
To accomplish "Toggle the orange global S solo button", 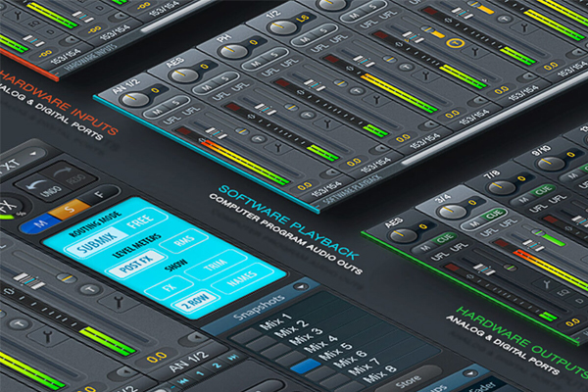I will coord(70,209).
